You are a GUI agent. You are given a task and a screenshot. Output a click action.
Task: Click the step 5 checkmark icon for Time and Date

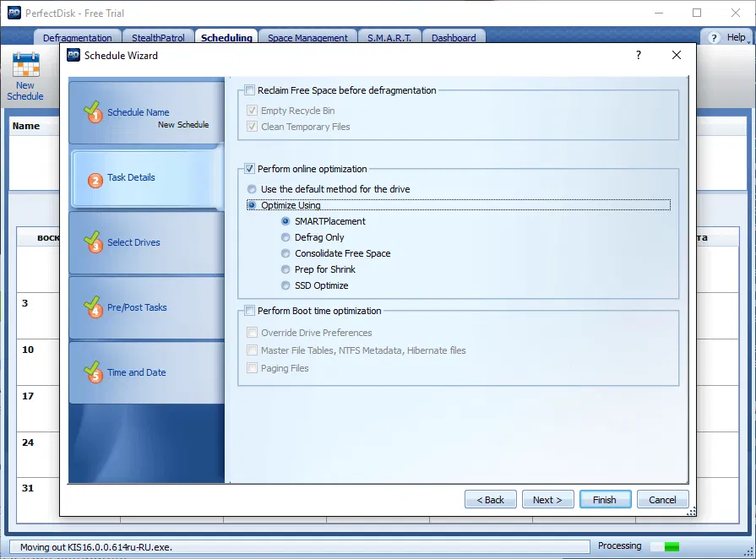tap(93, 372)
